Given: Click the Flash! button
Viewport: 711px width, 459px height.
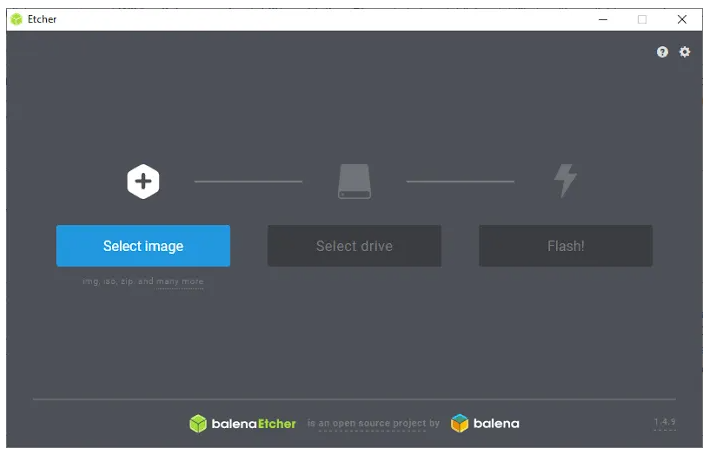Looking at the screenshot, I should [x=565, y=246].
